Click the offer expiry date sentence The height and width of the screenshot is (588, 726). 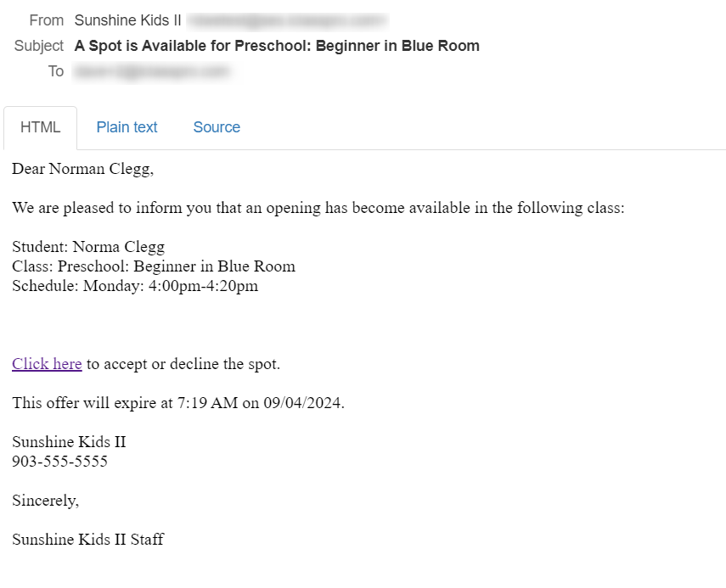tap(178, 403)
